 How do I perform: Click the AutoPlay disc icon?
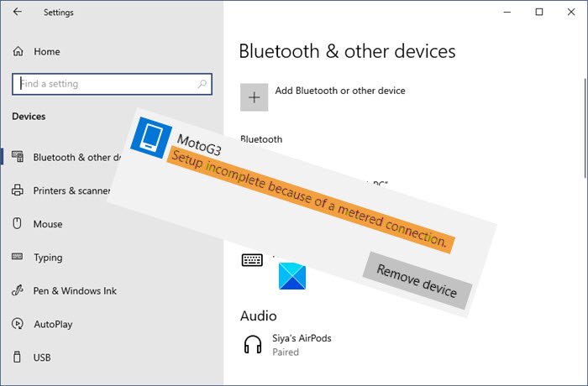tap(18, 323)
